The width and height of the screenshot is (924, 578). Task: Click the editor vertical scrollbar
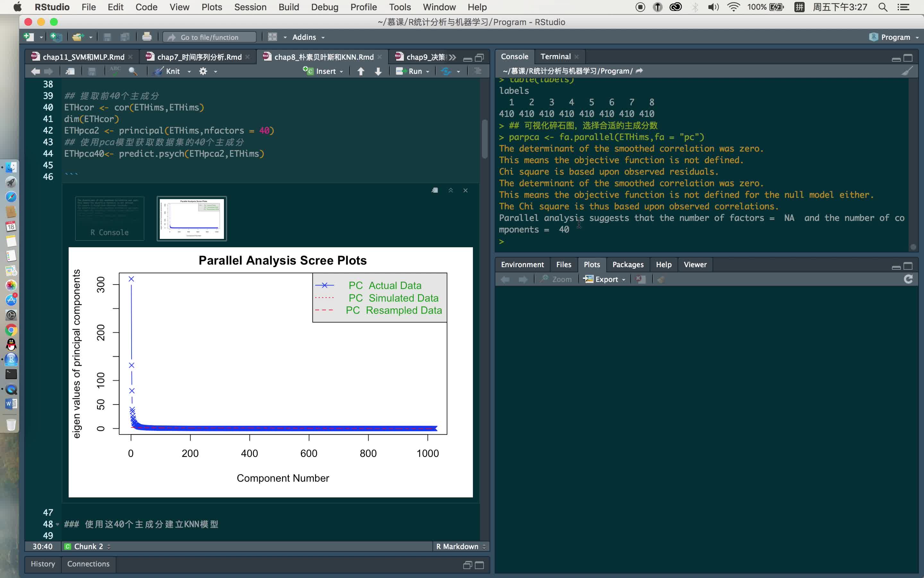[x=484, y=139]
